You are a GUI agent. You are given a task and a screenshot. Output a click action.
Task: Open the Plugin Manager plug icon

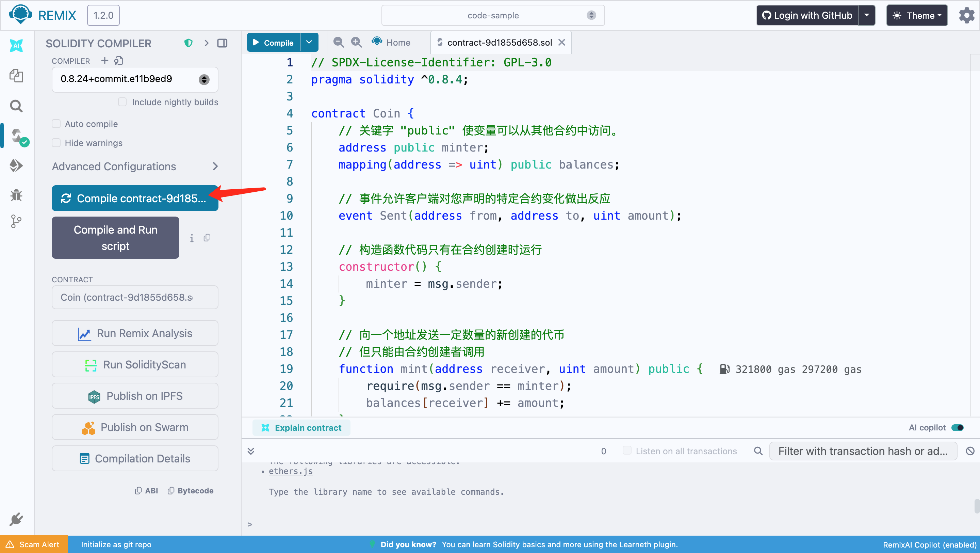[16, 519]
